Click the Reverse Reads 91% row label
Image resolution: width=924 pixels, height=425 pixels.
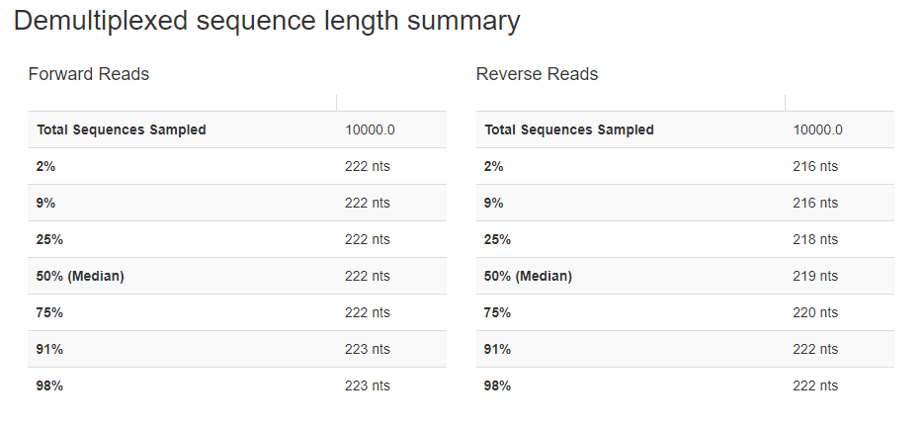tap(497, 349)
